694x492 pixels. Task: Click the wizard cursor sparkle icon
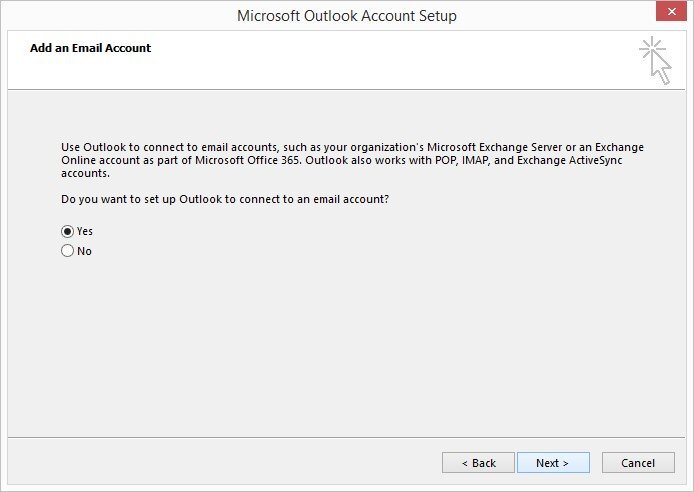coord(655,60)
